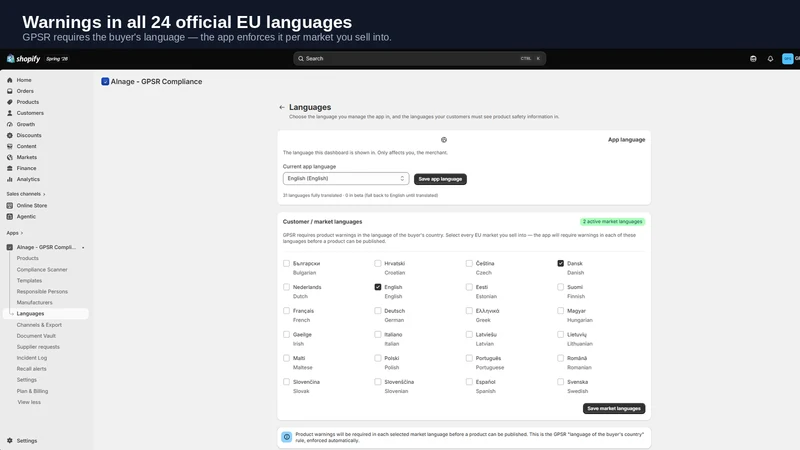Screen dimensions: 800x450
Task: Uncheck the Dansk Danish checkbox
Action: (561, 263)
